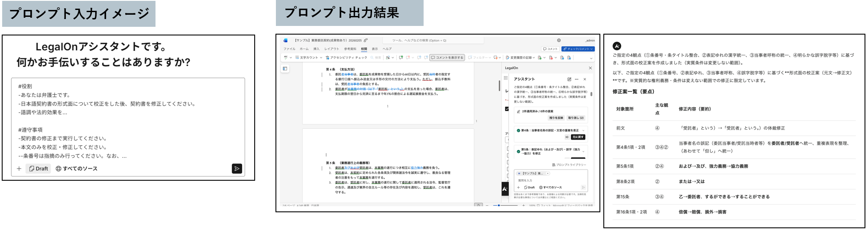Screen dimensions: 868x230
Task: Close the LegalOn side panel
Action: 590,68
